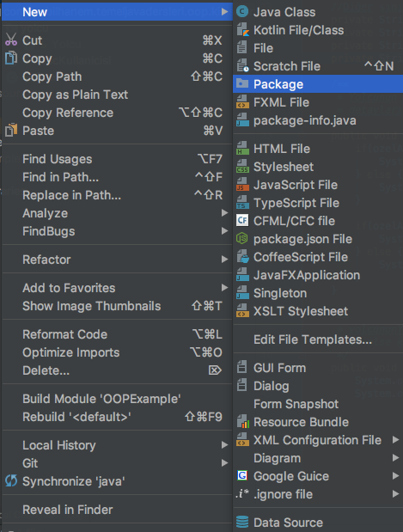This screenshot has width=403, height=532.
Task: Click the Singleton template icon
Action: point(242,293)
